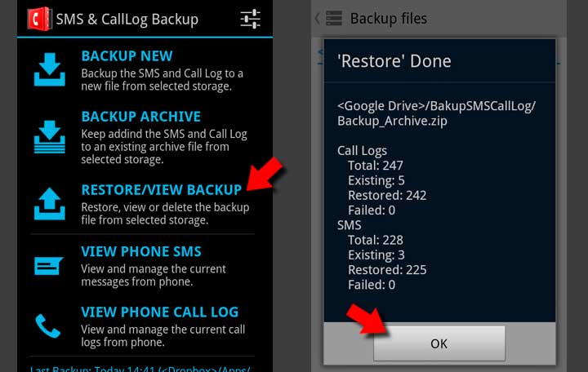Tap the Backup Archive stacked download icon

point(50,137)
